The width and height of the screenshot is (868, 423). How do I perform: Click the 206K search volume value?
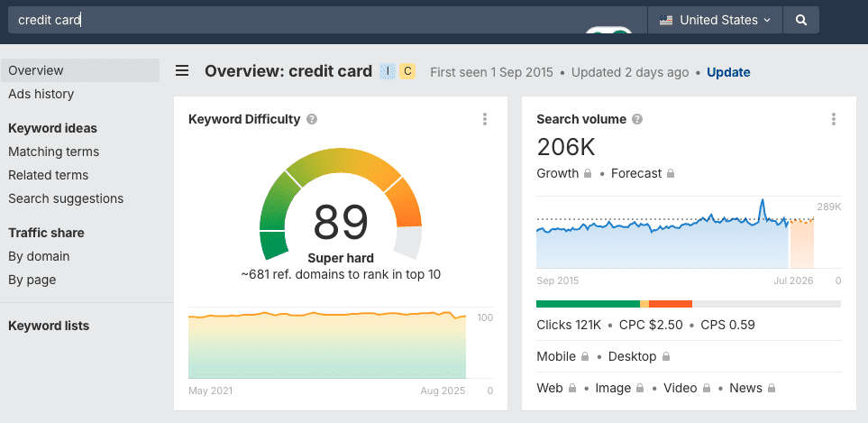pyautogui.click(x=566, y=147)
